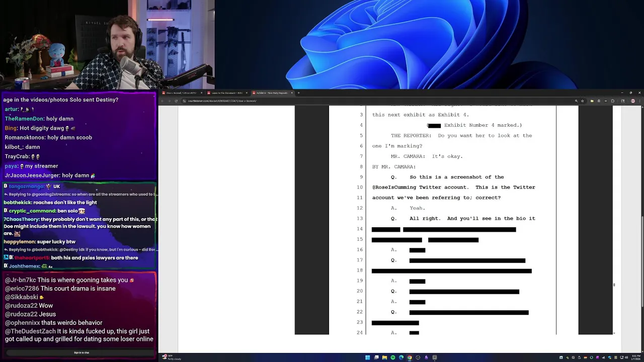Open the taskbar clock and date
Screen dimensions: 644x362
point(636,357)
